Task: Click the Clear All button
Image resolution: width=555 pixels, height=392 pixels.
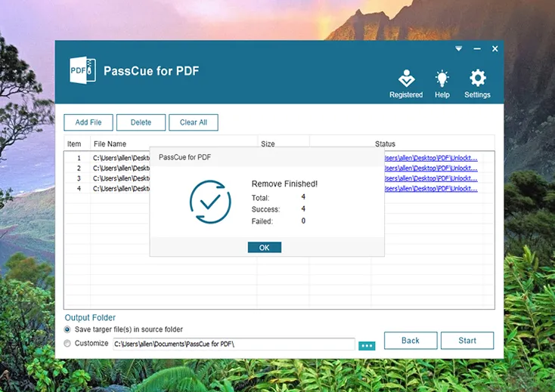Action: pos(194,122)
